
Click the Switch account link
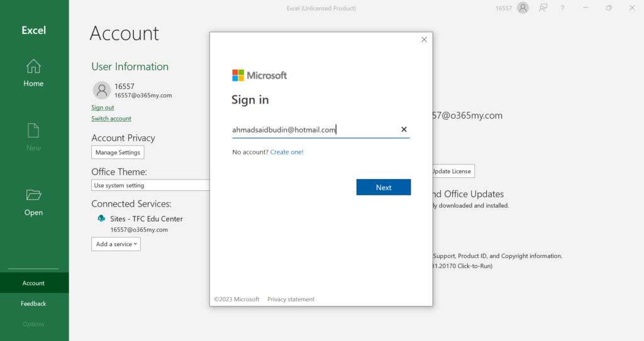pyautogui.click(x=111, y=119)
